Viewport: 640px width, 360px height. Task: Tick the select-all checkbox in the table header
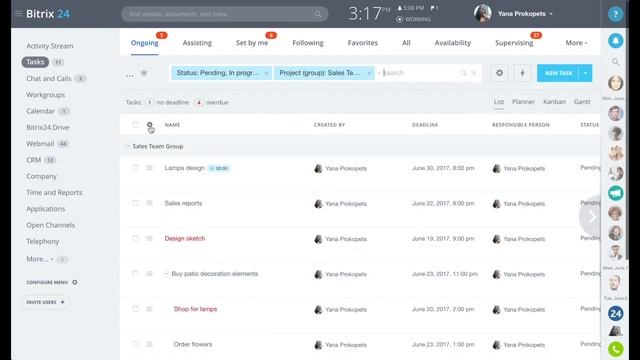[x=135, y=124]
